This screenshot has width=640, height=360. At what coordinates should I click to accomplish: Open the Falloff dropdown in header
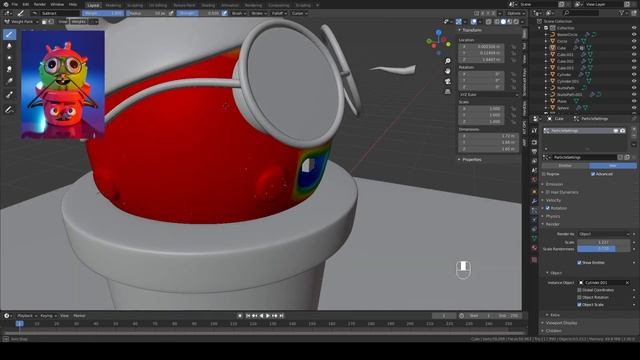279,13
